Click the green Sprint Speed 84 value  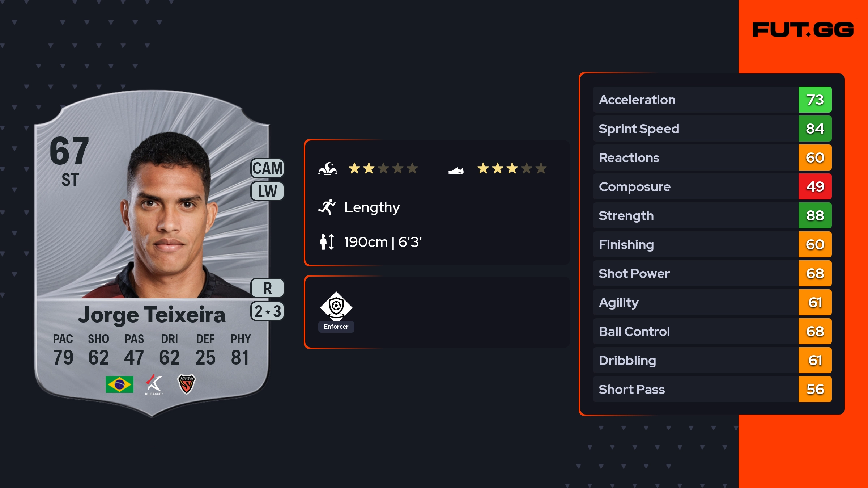[x=815, y=129]
